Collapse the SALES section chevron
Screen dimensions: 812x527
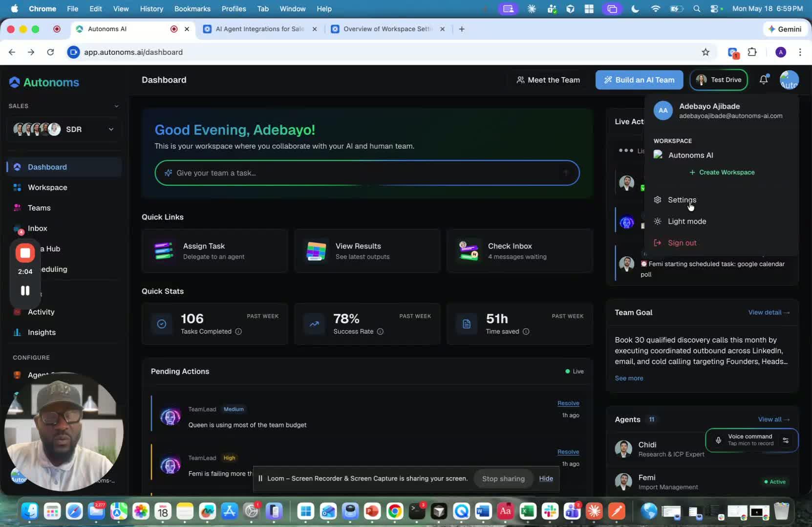tap(116, 106)
